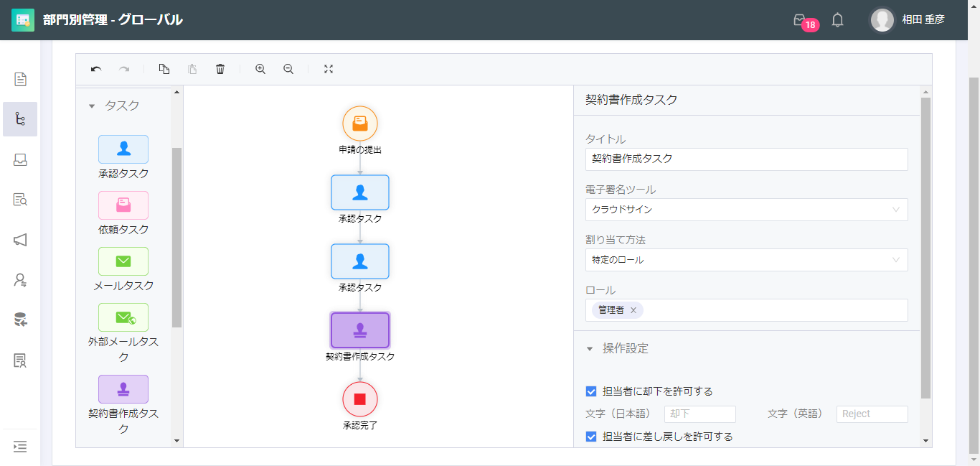Click the undo arrow in editor toolbar
This screenshot has height=466, width=980.
point(96,69)
